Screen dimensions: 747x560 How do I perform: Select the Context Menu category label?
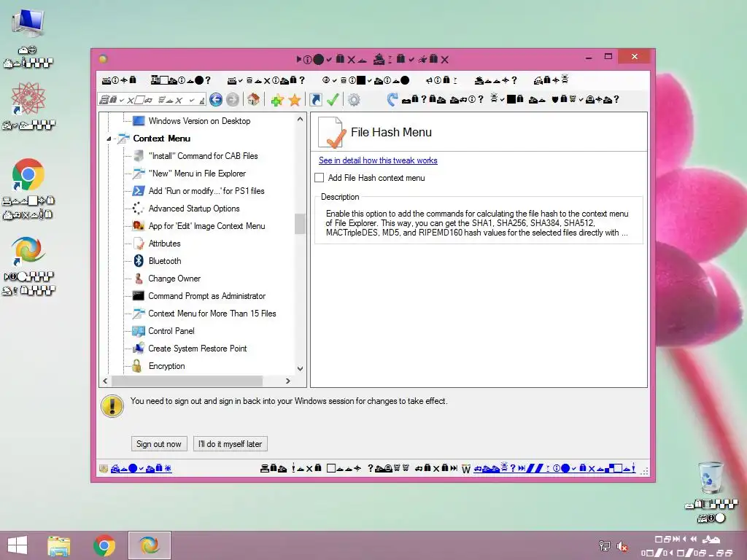161,139
